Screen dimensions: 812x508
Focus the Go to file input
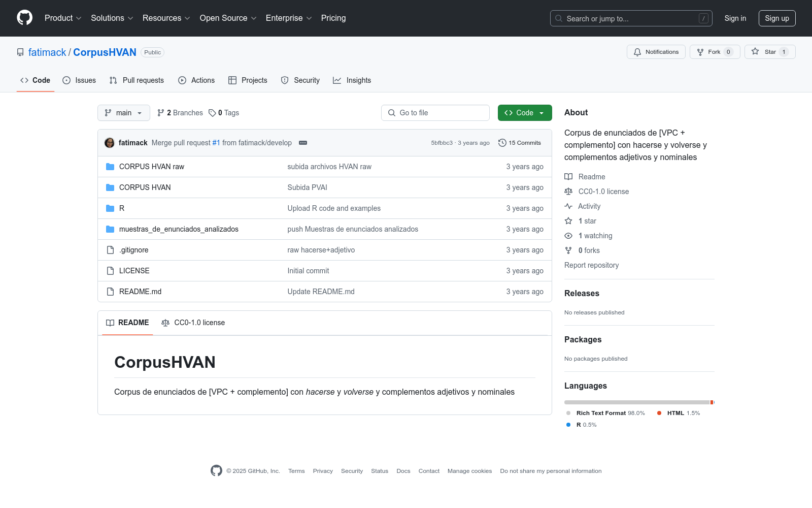tap(435, 113)
